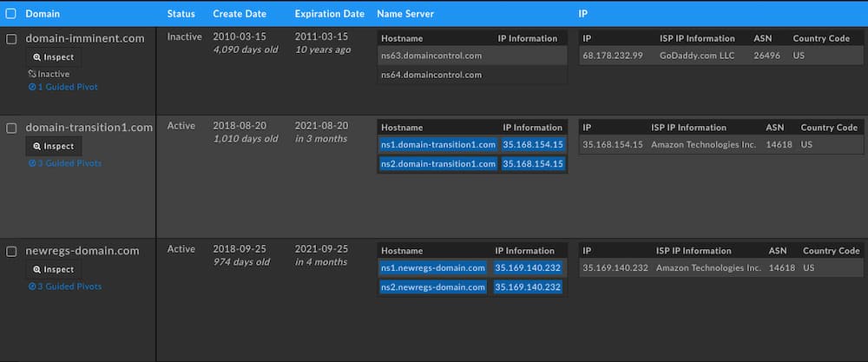
Task: Sort by Domain column header
Action: [x=43, y=14]
